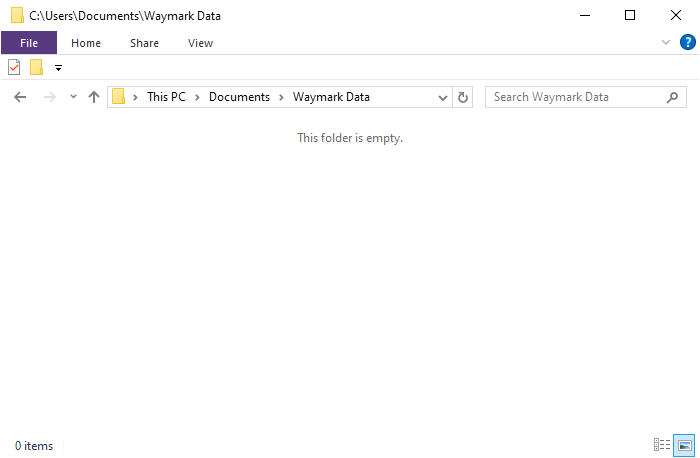Expand Recent locations chevron
700x458 pixels.
[x=73, y=96]
